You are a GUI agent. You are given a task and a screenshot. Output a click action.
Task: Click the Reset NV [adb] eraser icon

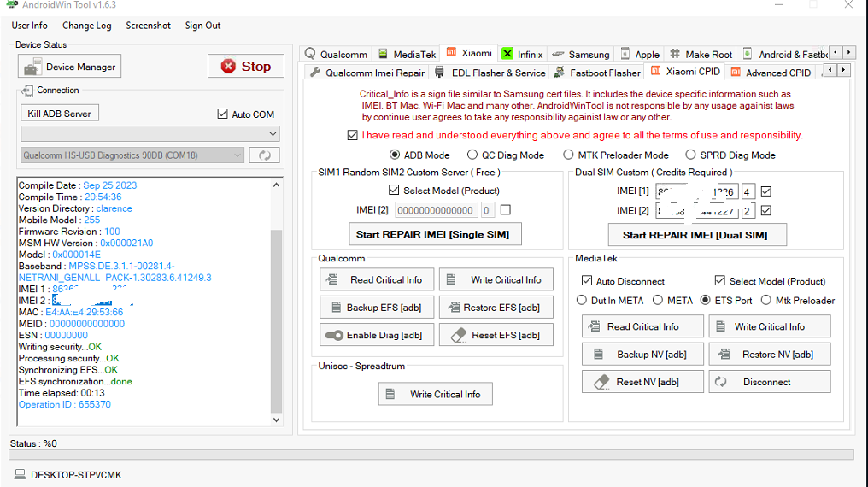click(601, 382)
